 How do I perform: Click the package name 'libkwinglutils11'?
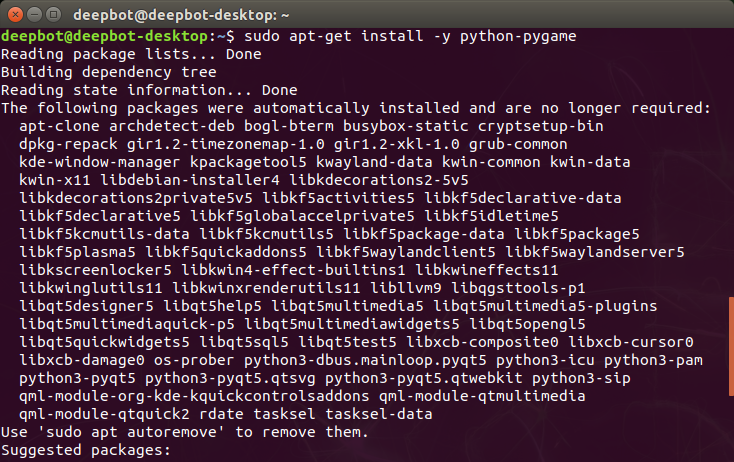(91, 288)
